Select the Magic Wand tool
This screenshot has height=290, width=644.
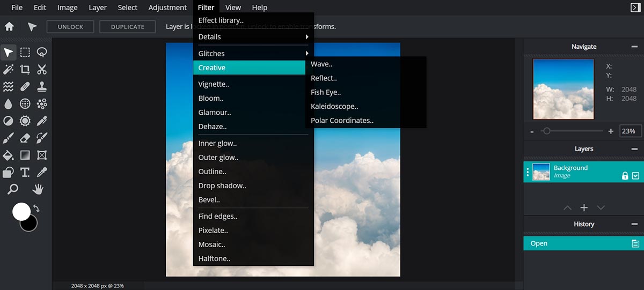[9, 69]
